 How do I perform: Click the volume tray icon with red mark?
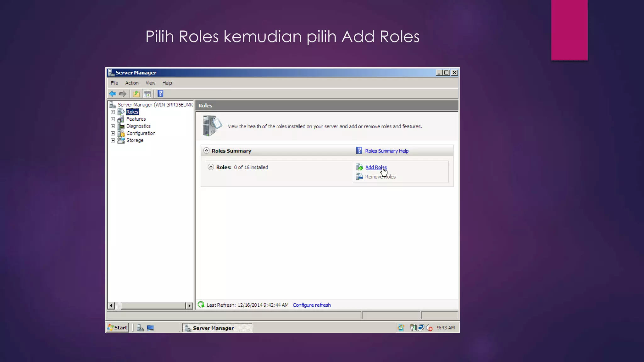(429, 328)
